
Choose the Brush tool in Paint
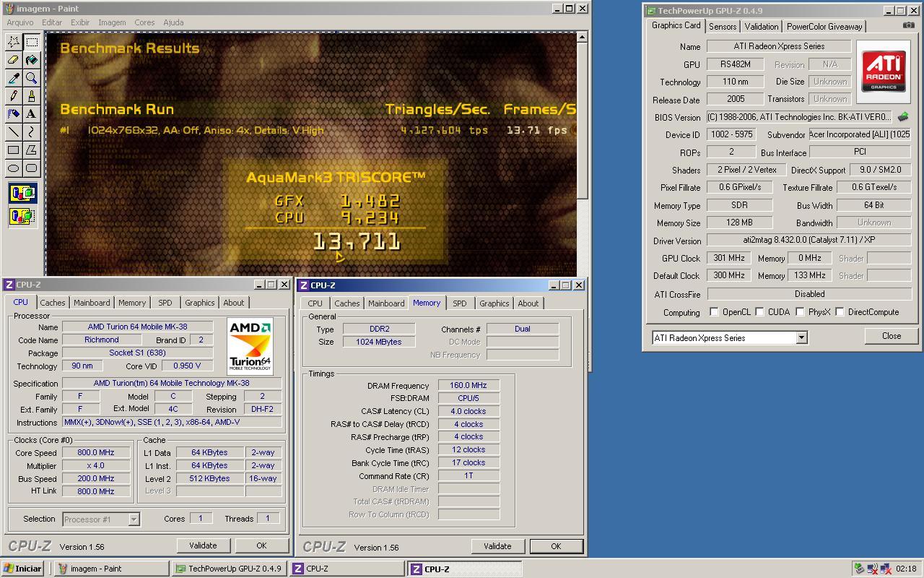32,96
